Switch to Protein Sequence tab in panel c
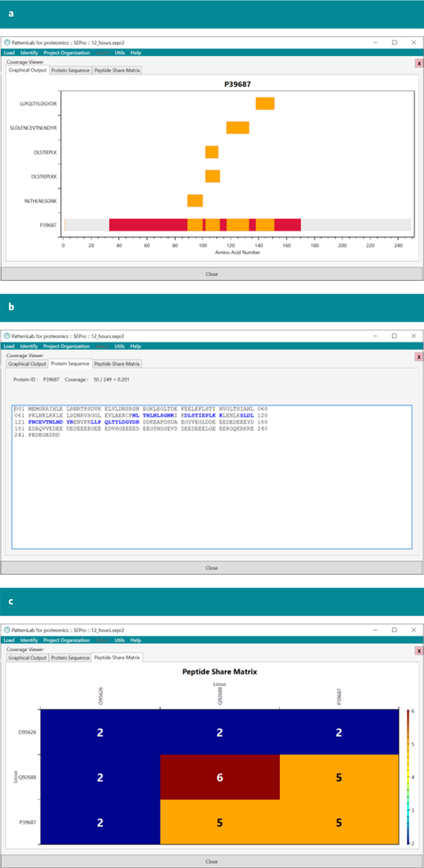The image size is (424, 868). [70, 658]
